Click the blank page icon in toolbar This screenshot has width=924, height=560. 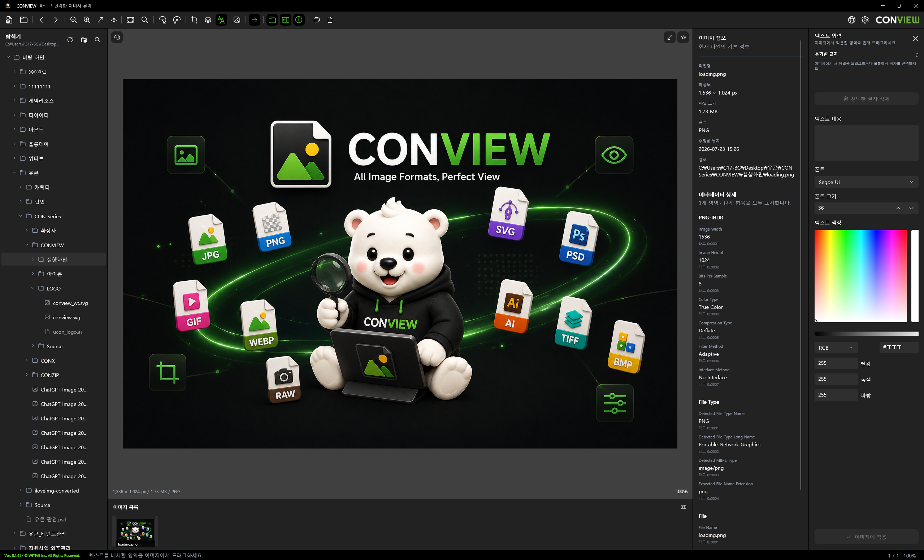(330, 20)
